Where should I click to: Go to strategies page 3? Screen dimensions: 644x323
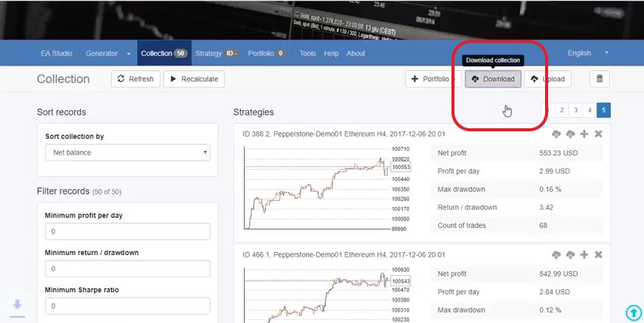pyautogui.click(x=576, y=110)
